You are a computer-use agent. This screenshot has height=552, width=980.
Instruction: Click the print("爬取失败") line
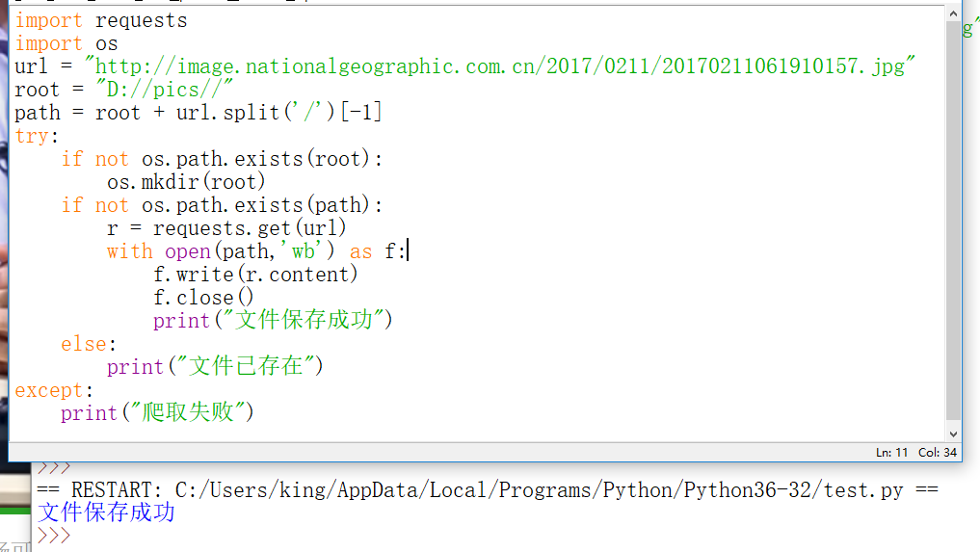[157, 412]
